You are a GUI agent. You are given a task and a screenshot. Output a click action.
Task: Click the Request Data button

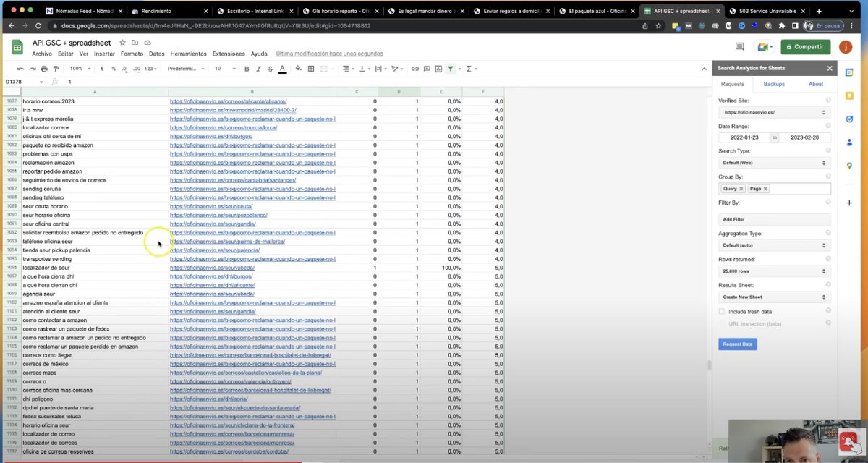[x=737, y=344]
